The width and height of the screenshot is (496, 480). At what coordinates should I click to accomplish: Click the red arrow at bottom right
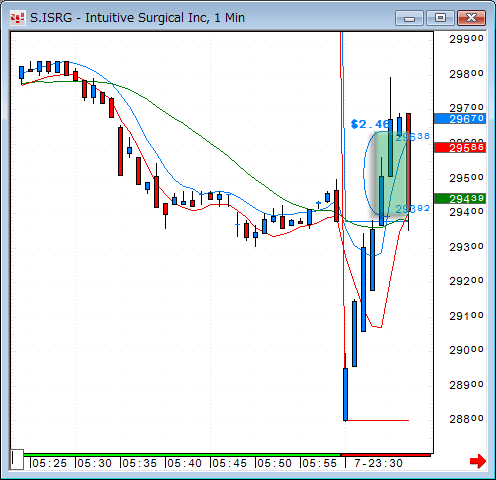coord(478,461)
